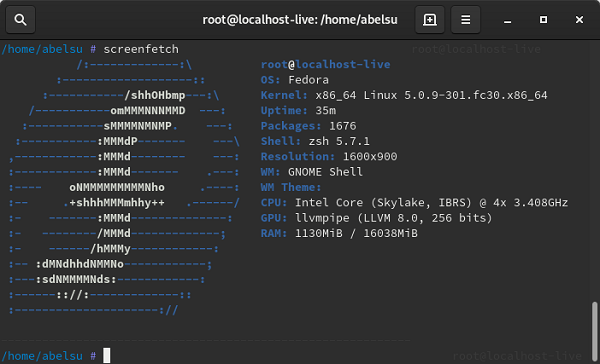Click the Resolution 1600x900 line

pos(329,157)
